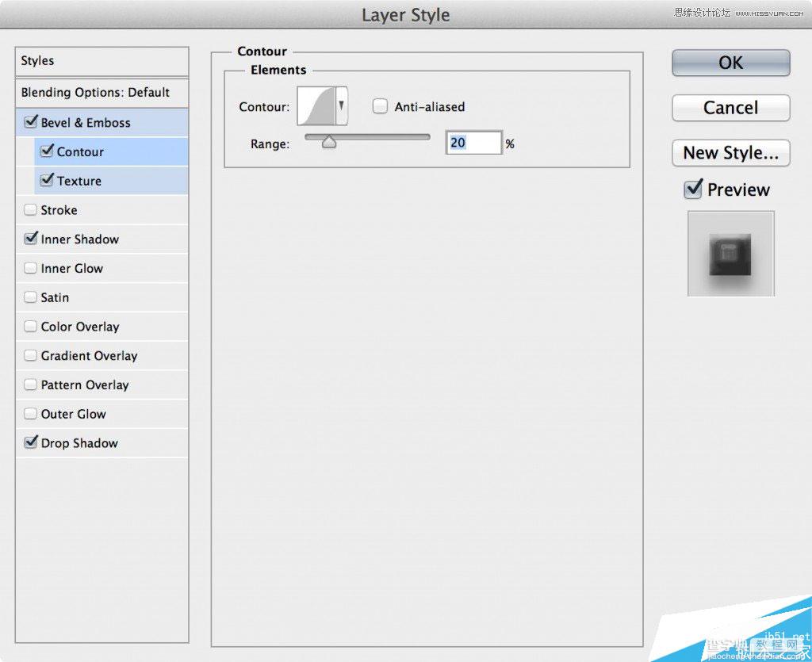Open the Texture settings row
This screenshot has width=812, height=662.
(x=111, y=181)
